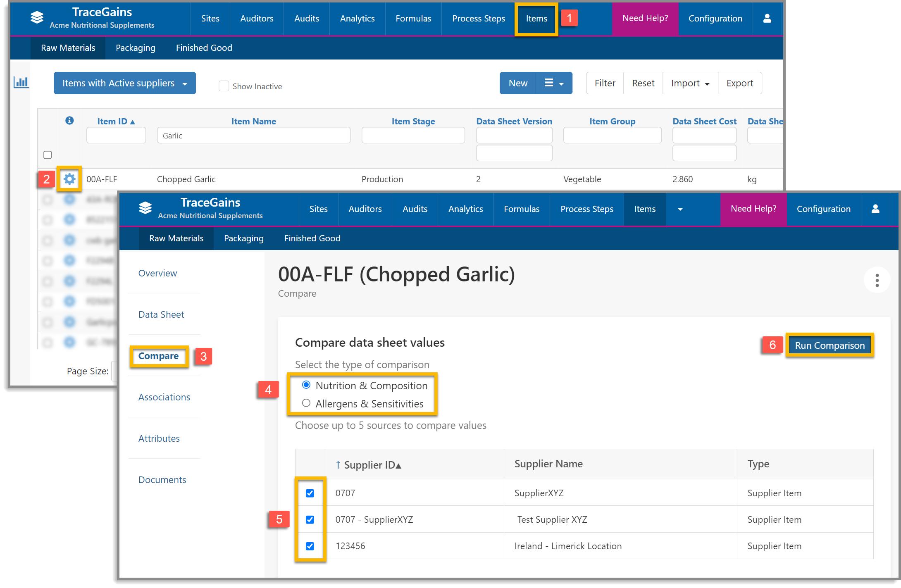Click the Run Comparison button
901x588 pixels.
[x=830, y=345]
